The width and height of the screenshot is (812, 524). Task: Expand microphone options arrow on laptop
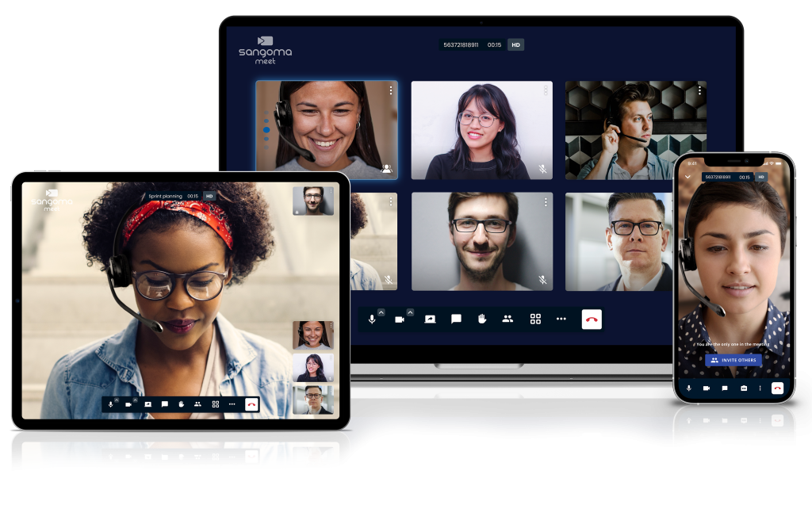click(381, 312)
